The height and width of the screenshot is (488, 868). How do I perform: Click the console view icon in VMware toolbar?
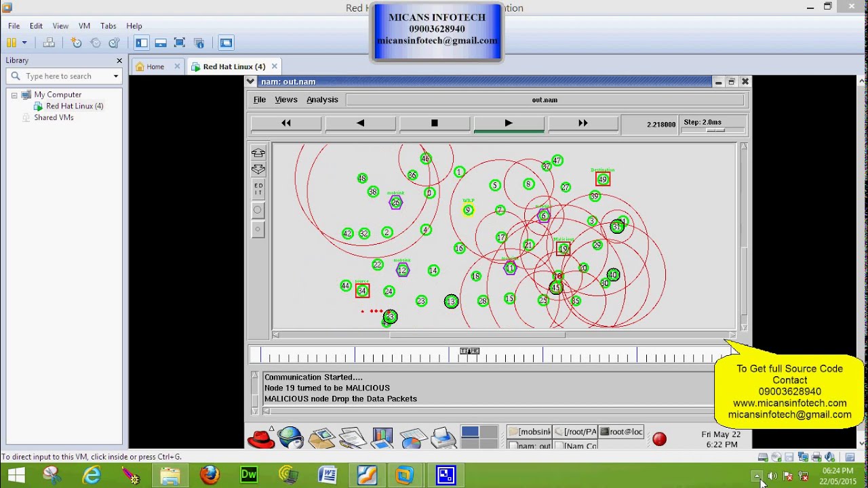click(x=226, y=43)
